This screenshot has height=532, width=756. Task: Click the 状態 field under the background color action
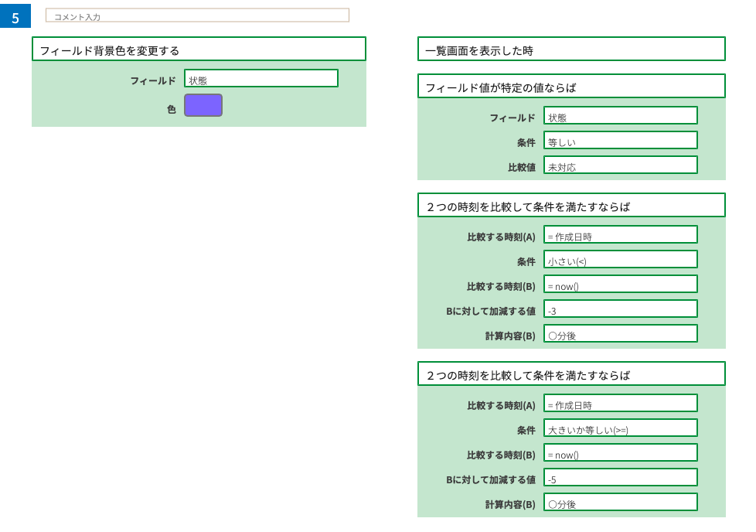(261, 79)
